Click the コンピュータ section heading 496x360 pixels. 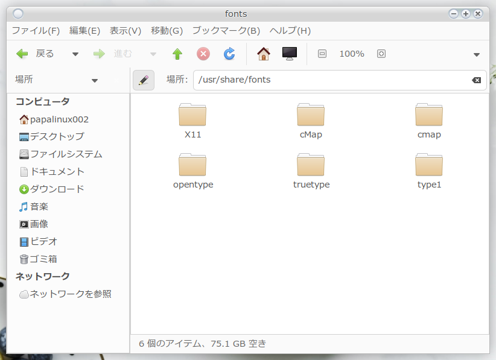43,101
